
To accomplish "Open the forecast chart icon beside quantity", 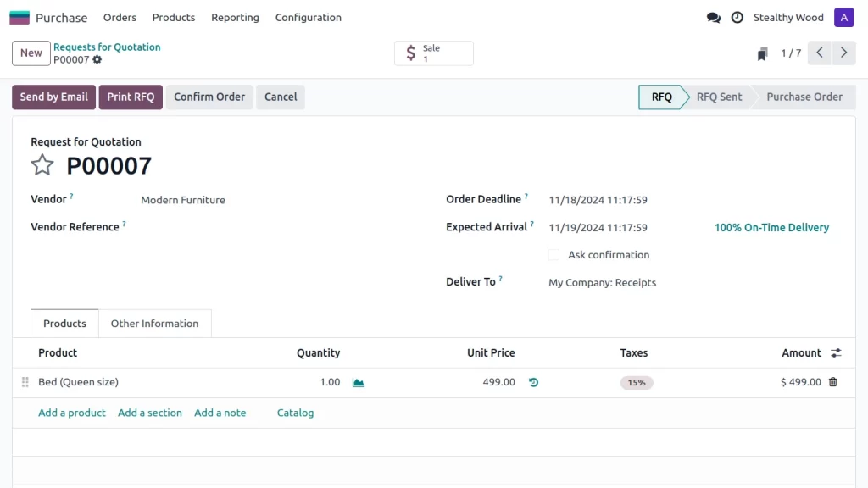I will pyautogui.click(x=359, y=383).
